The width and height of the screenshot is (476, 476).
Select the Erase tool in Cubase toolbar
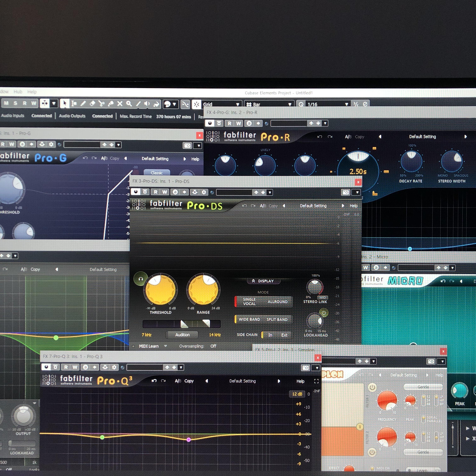click(92, 104)
